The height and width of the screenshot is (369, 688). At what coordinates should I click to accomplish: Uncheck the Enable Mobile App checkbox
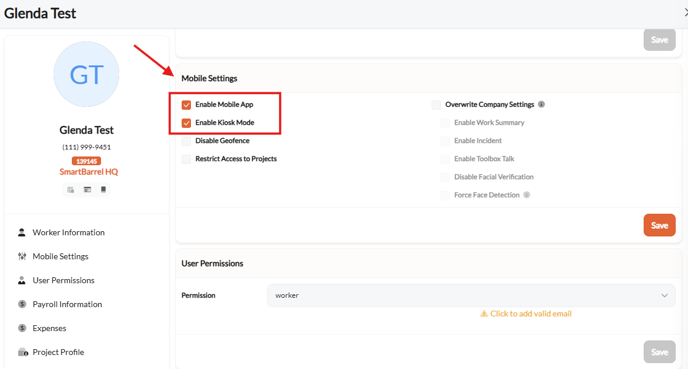click(186, 104)
